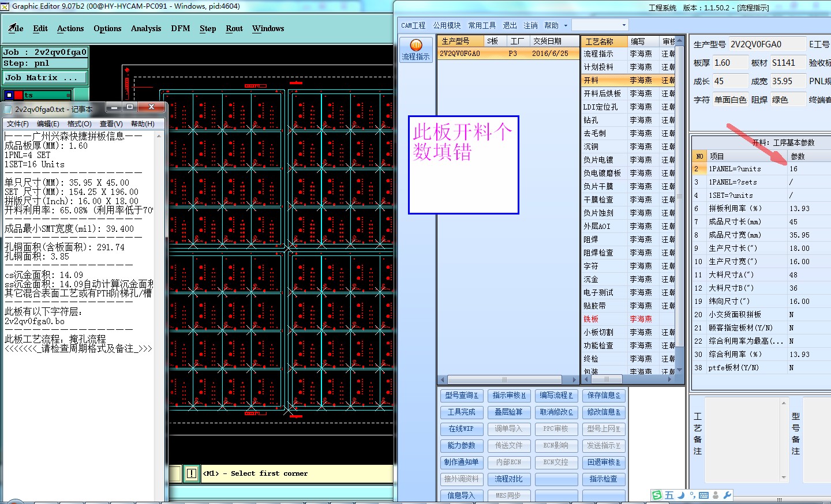Select the red 铣板 process row
The height and width of the screenshot is (504, 831).
628,319
